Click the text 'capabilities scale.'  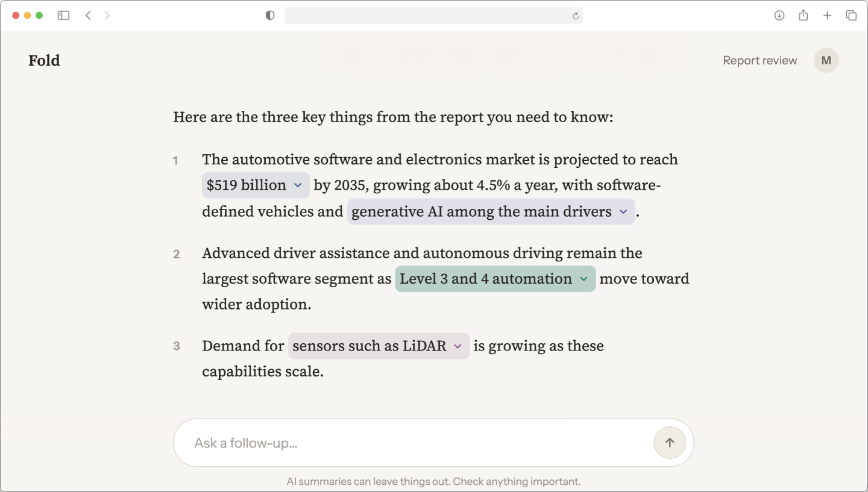(x=263, y=372)
